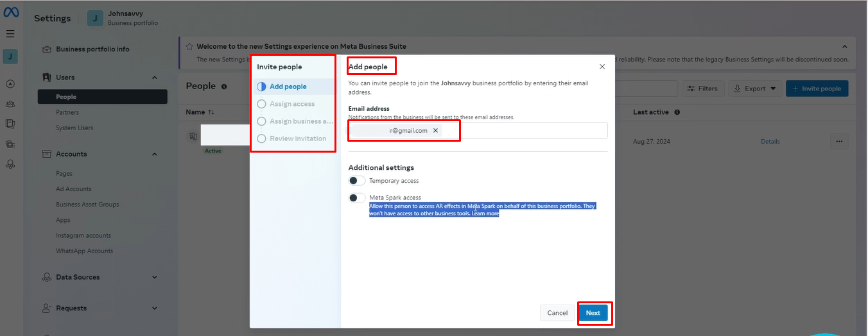The height and width of the screenshot is (336, 868).
Task: Click the J account avatar in left rail
Action: click(x=10, y=56)
